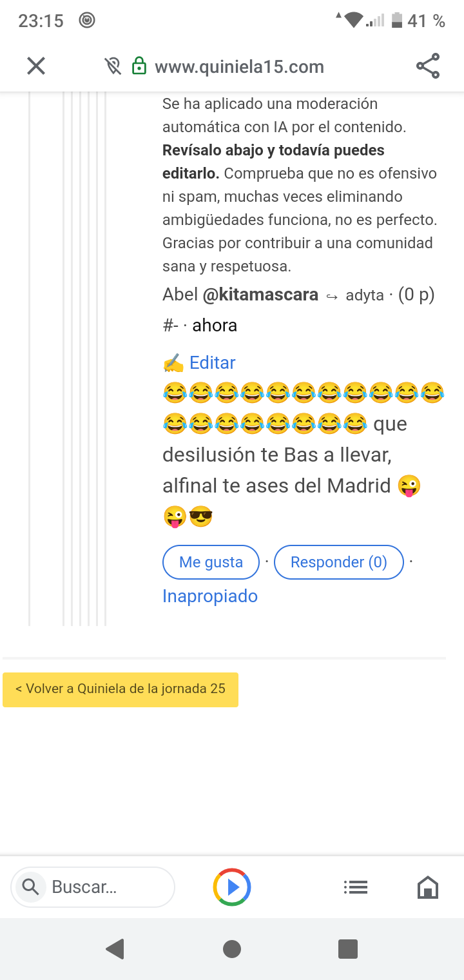This screenshot has height=980, width=464.
Task: Open user profile @kitamascara
Action: 260,295
